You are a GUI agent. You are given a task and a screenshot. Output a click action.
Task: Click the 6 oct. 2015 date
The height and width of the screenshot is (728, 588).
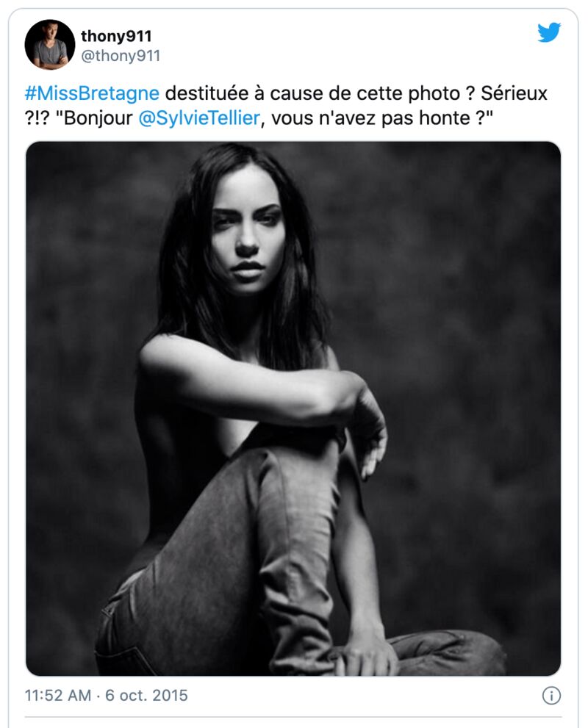pos(146,695)
